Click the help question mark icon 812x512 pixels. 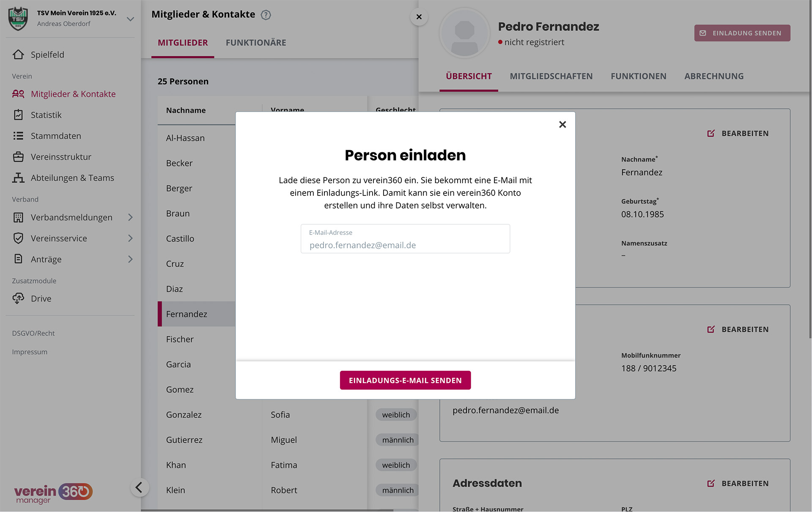266,15
